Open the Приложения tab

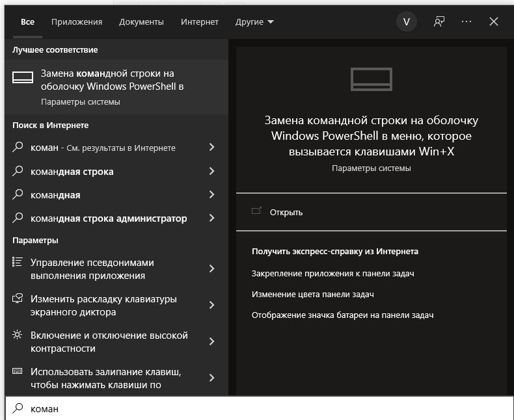pyautogui.click(x=77, y=22)
